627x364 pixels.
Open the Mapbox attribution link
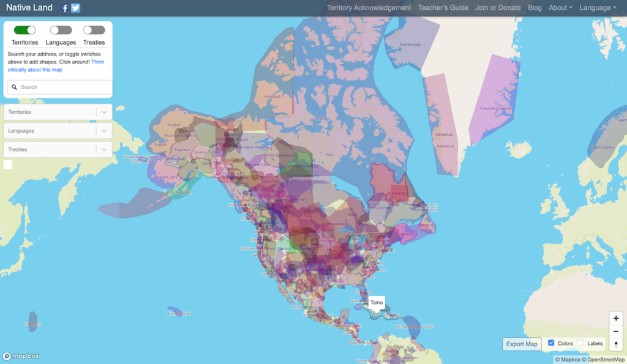(568, 360)
